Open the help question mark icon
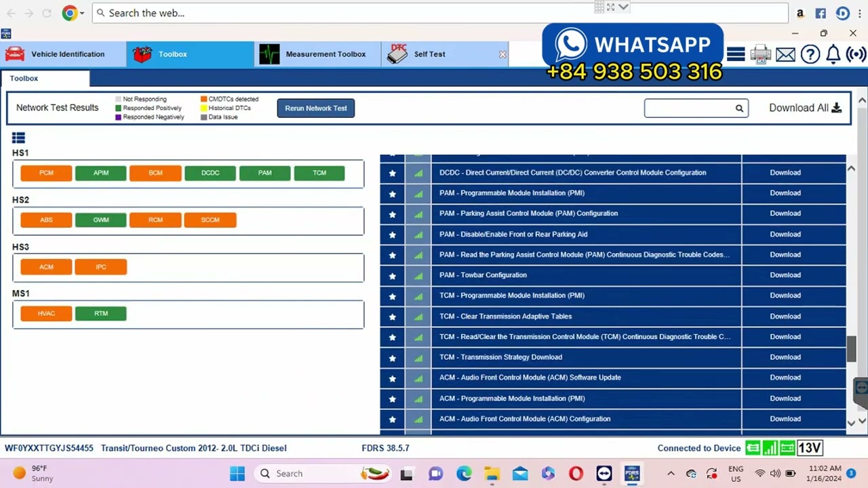 [x=810, y=54]
